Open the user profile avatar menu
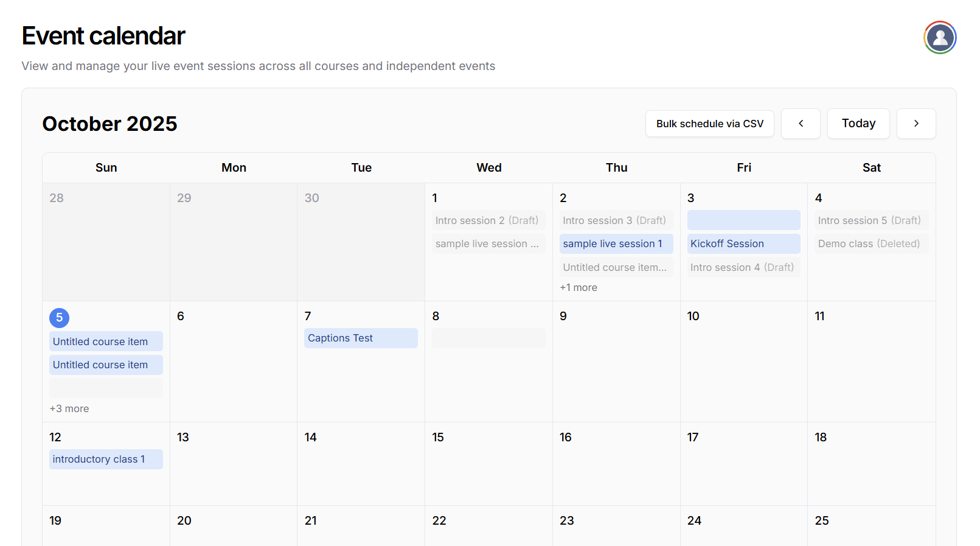Screen dimensions: 980x546 (x=940, y=38)
